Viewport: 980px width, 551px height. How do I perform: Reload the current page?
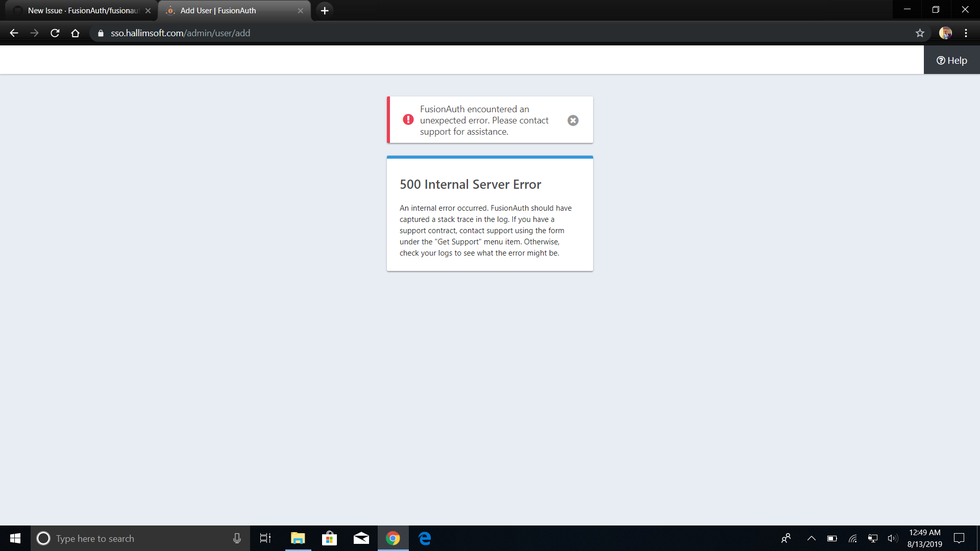(x=55, y=33)
